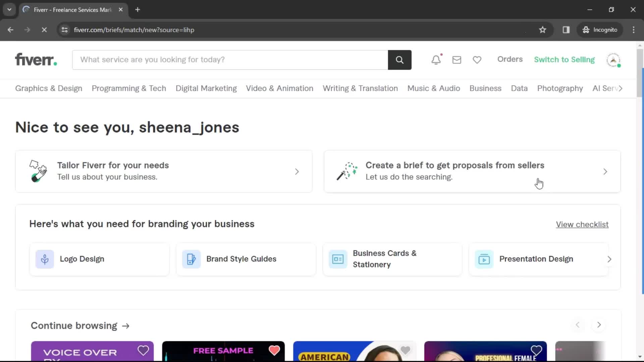Image resolution: width=644 pixels, height=362 pixels.
Task: Open the search bar icon
Action: pos(399,59)
